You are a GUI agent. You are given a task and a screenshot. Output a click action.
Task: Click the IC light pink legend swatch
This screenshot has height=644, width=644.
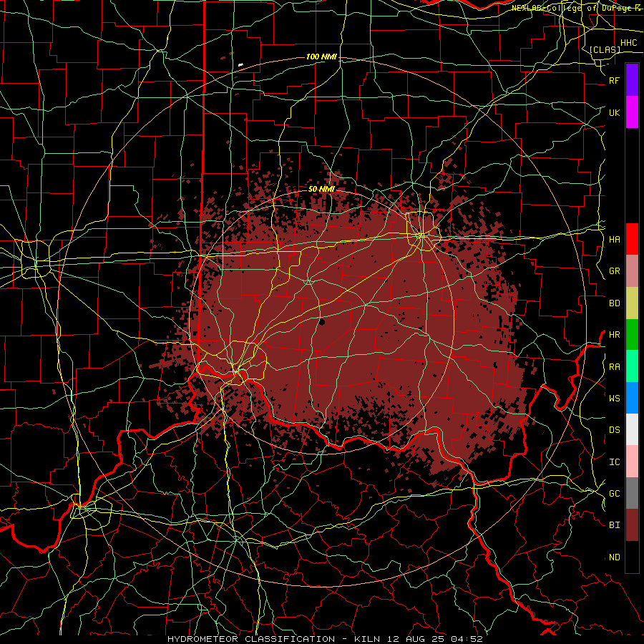coord(632,462)
